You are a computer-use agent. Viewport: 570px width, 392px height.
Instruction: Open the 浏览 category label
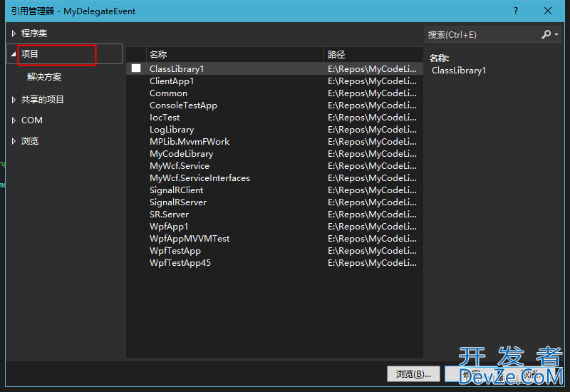[x=30, y=141]
